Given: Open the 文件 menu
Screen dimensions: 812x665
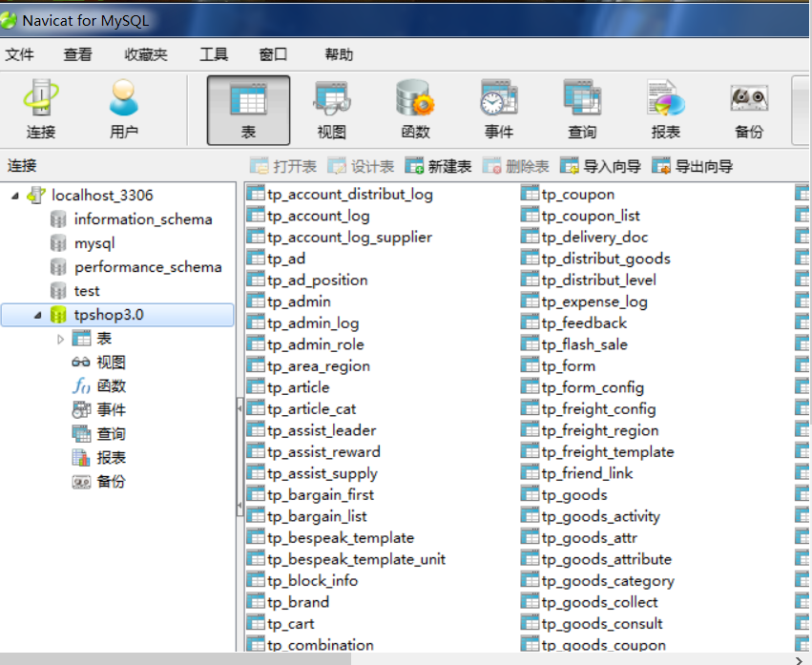Looking at the screenshot, I should [x=20, y=54].
